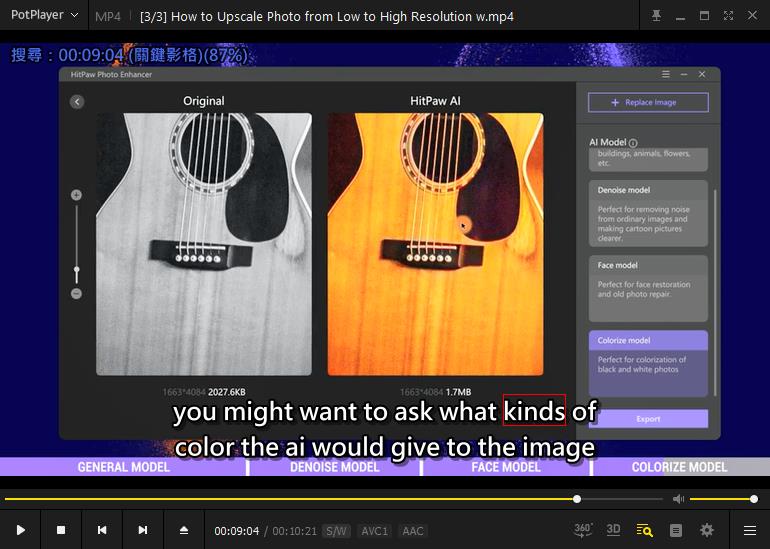Click the subtitle word 'kinds'
Image resolution: width=770 pixels, height=549 pixels.
click(x=534, y=411)
